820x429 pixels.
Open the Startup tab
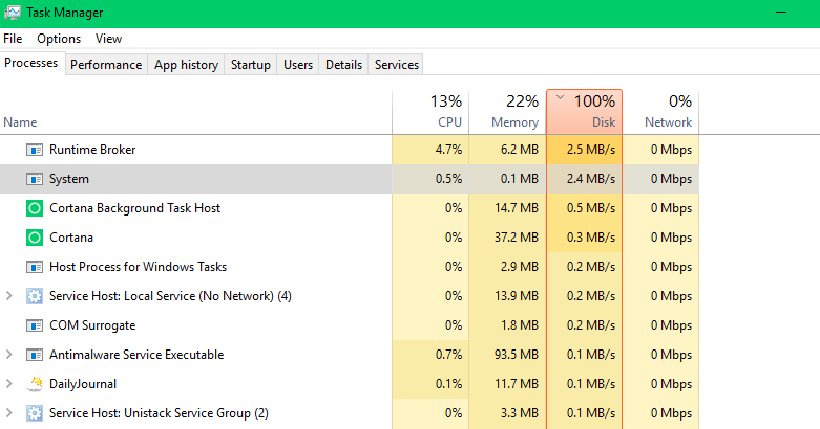(x=250, y=64)
